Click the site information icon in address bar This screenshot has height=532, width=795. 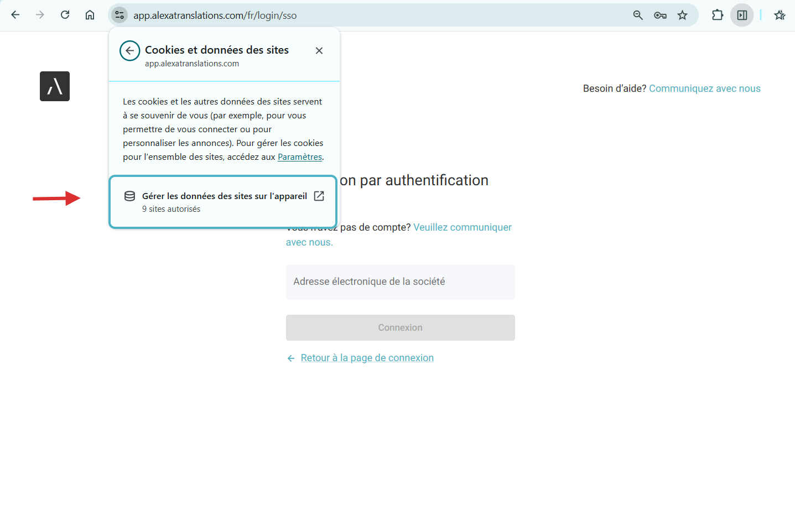(x=119, y=15)
